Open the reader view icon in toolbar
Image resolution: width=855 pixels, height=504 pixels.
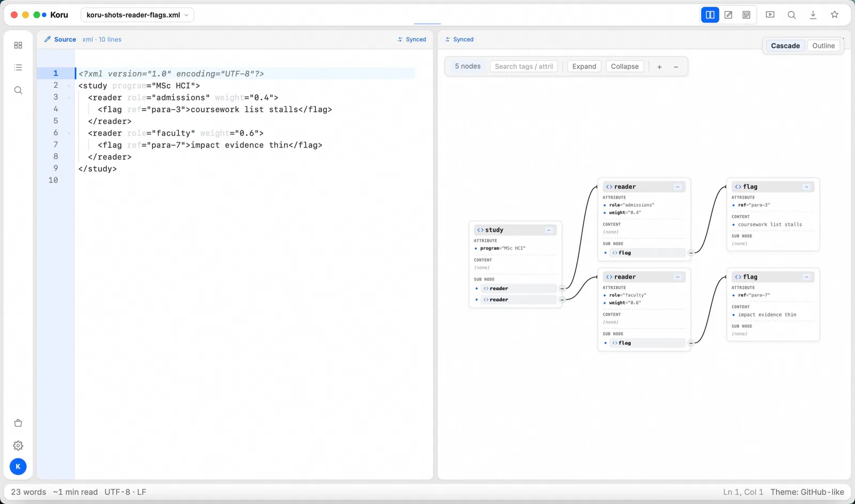click(x=747, y=15)
